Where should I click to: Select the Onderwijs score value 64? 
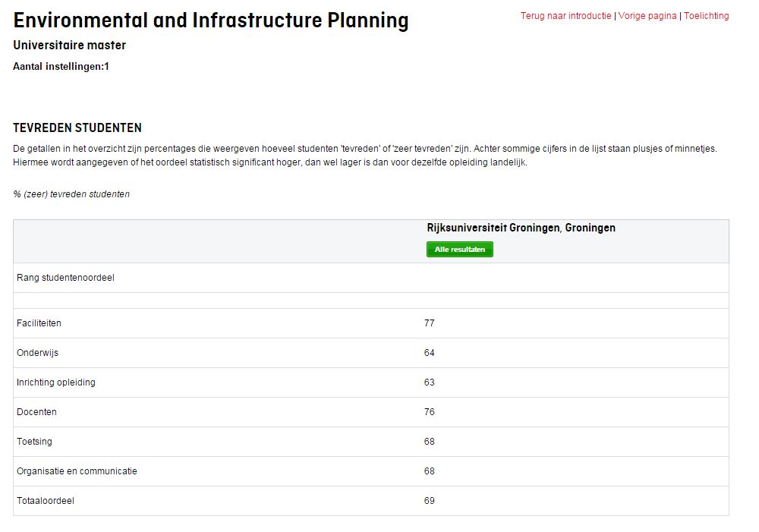[430, 353]
